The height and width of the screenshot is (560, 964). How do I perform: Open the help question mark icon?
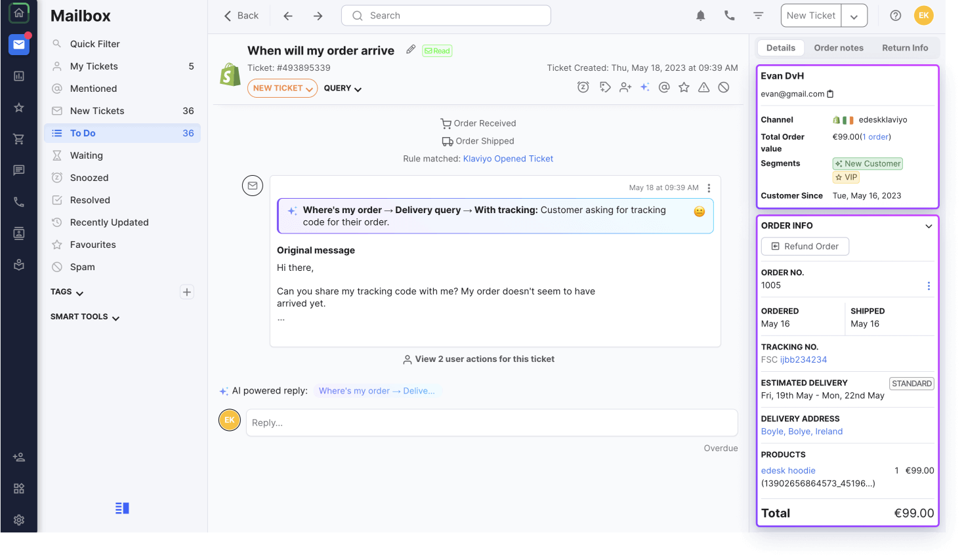coord(895,16)
